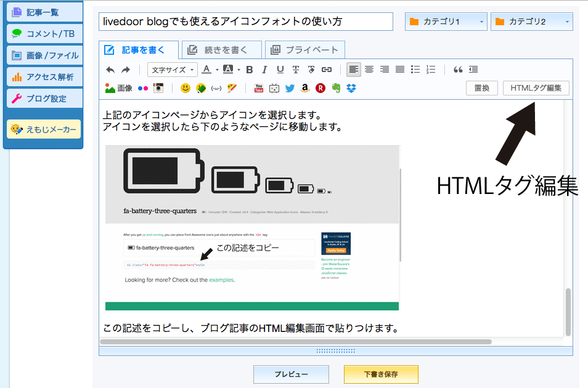Open アクセス解析 in the sidebar
588x388 pixels.
pyautogui.click(x=44, y=77)
